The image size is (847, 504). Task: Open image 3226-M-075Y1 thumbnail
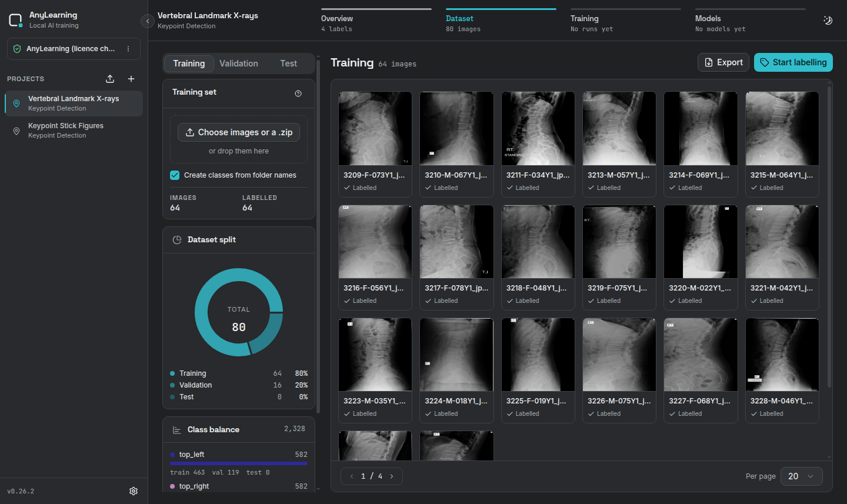619,355
